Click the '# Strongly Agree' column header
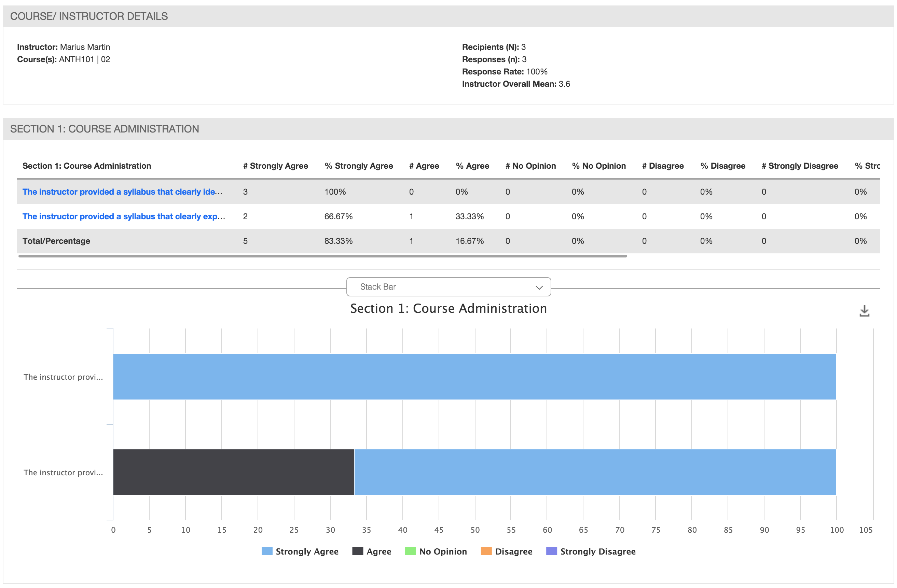 [x=276, y=166]
